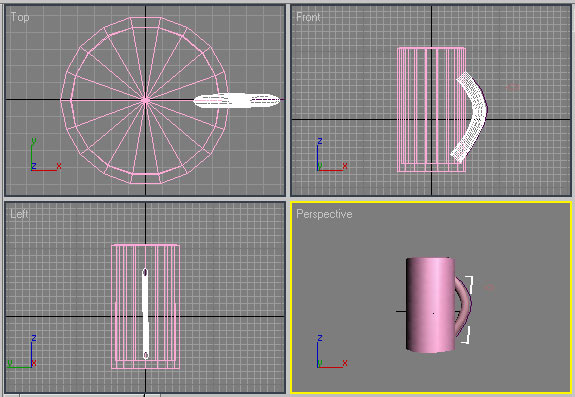Click the mug center point in Top viewport
The height and width of the screenshot is (397, 575).
click(x=146, y=100)
